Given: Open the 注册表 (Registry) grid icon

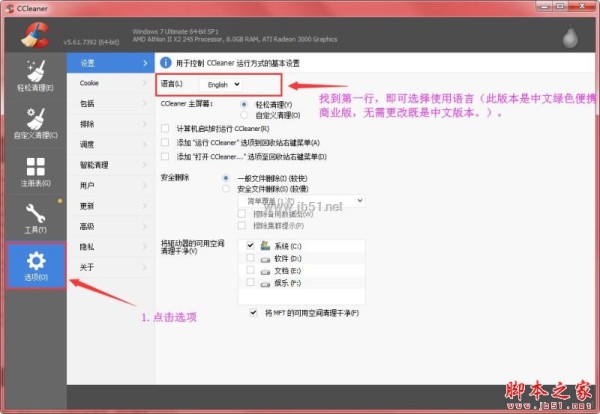Looking at the screenshot, I should (34, 173).
